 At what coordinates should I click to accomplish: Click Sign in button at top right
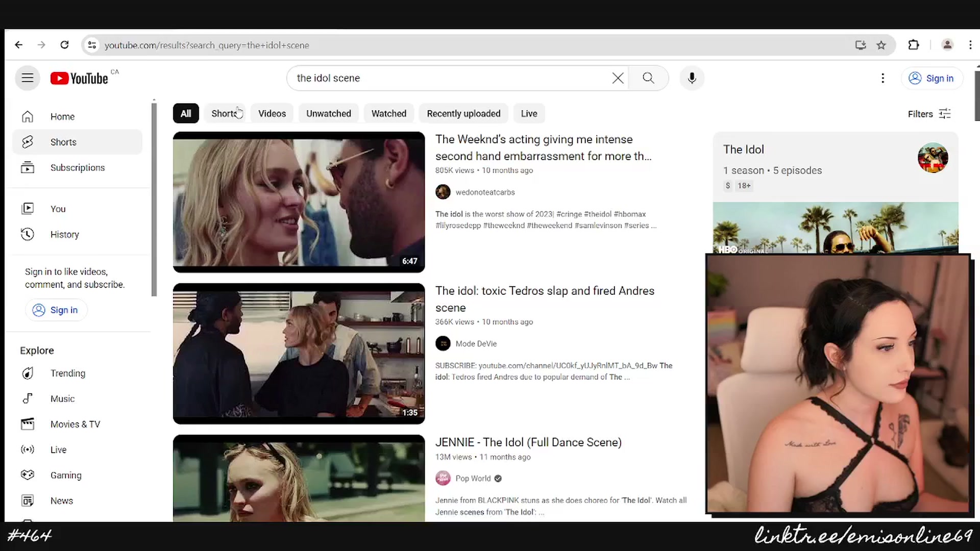pyautogui.click(x=932, y=78)
